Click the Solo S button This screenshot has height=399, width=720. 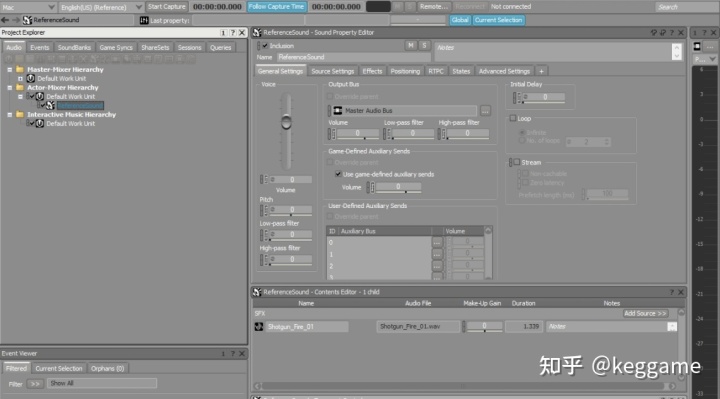point(424,45)
